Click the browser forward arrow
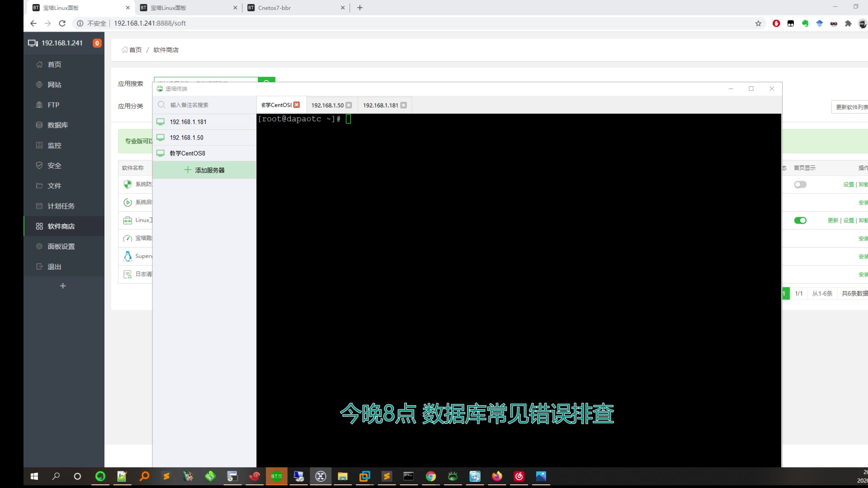 (48, 23)
